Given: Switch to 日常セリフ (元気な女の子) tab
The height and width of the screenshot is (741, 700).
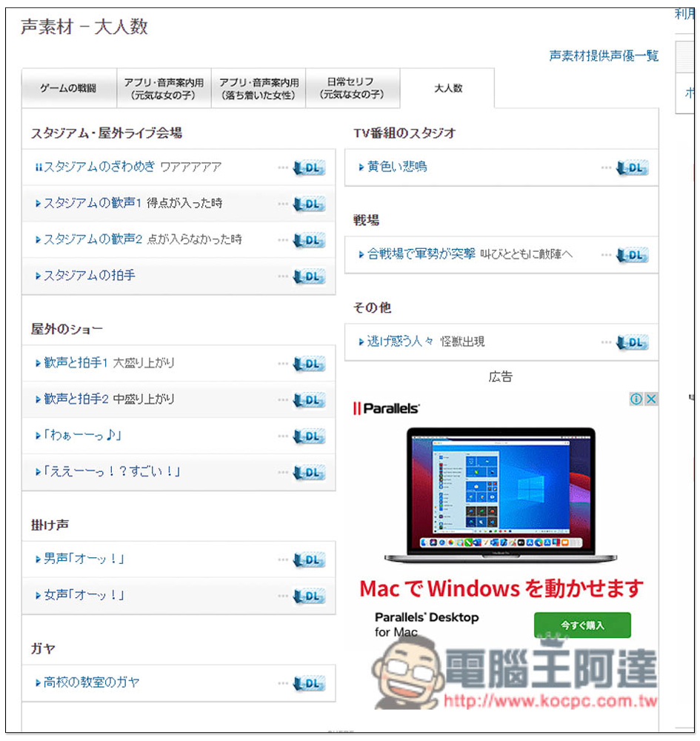Looking at the screenshot, I should (353, 88).
